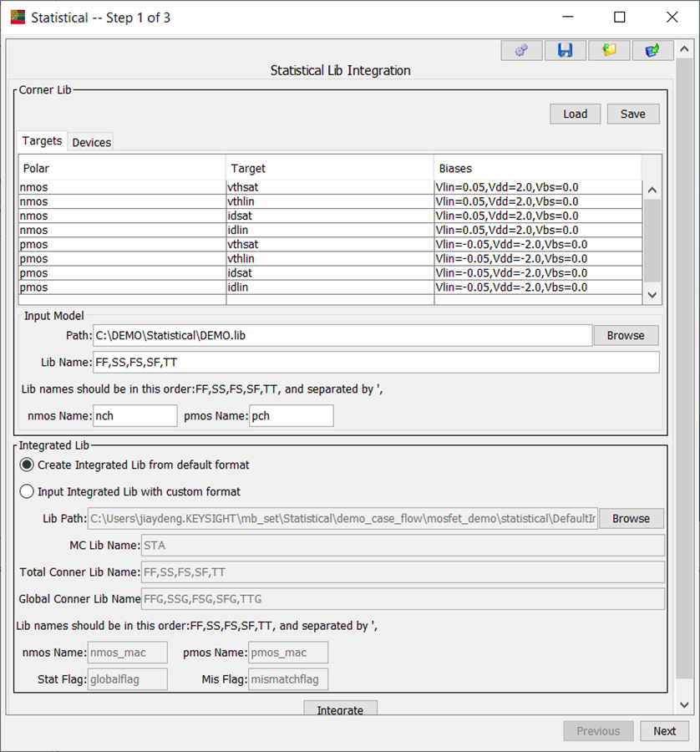This screenshot has height=752, width=700.
Task: Click the Statistical application icon in the title bar
Action: point(17,17)
